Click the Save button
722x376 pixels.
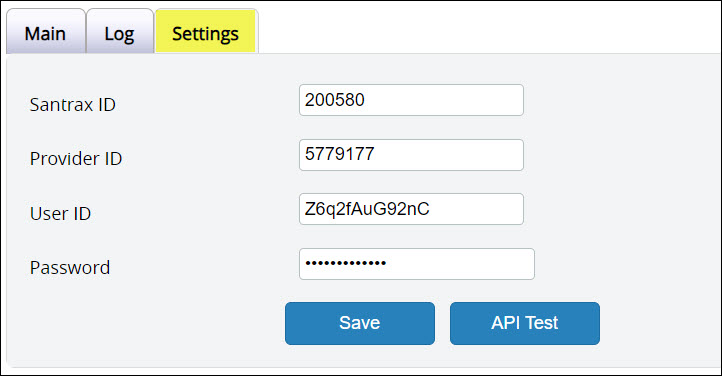tap(360, 323)
